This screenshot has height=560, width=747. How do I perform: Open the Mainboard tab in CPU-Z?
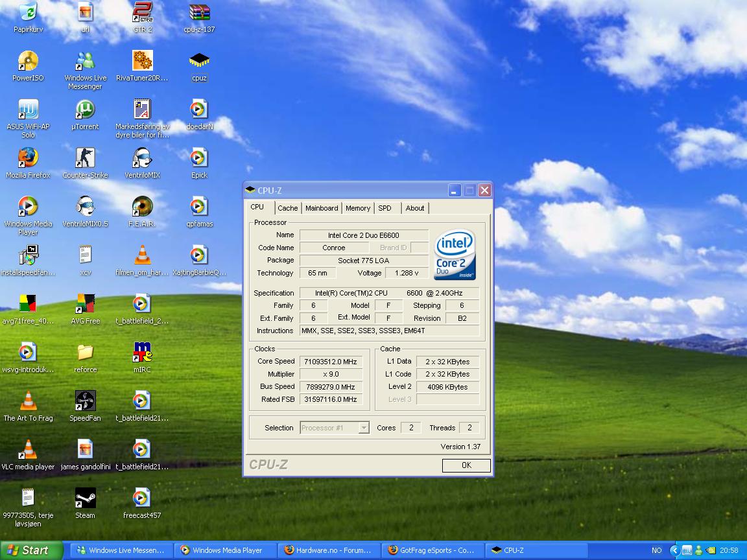(x=322, y=208)
